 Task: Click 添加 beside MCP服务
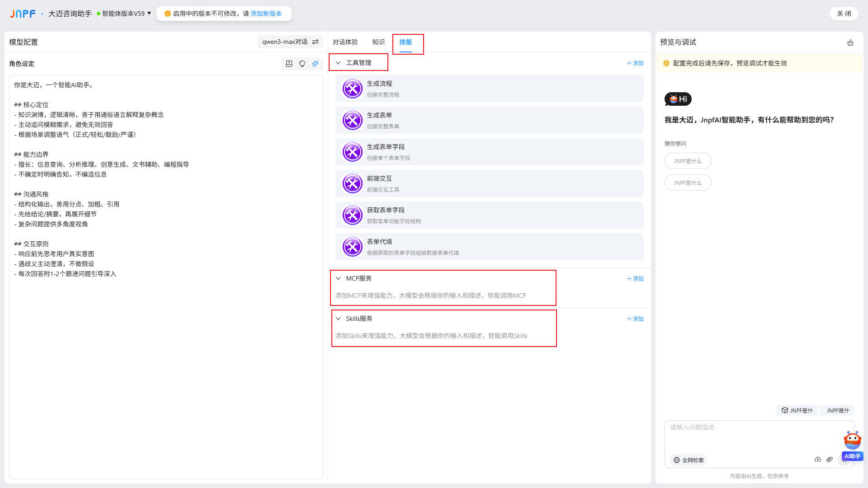point(635,279)
